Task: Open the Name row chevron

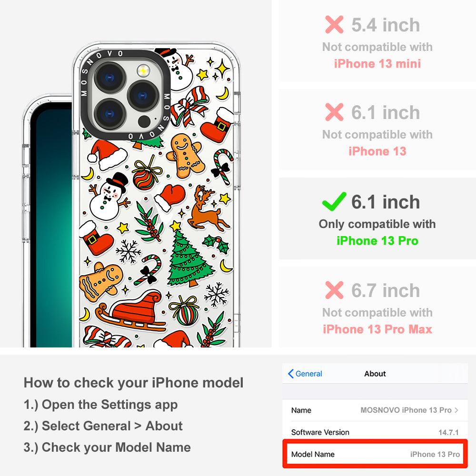Action: click(456, 410)
